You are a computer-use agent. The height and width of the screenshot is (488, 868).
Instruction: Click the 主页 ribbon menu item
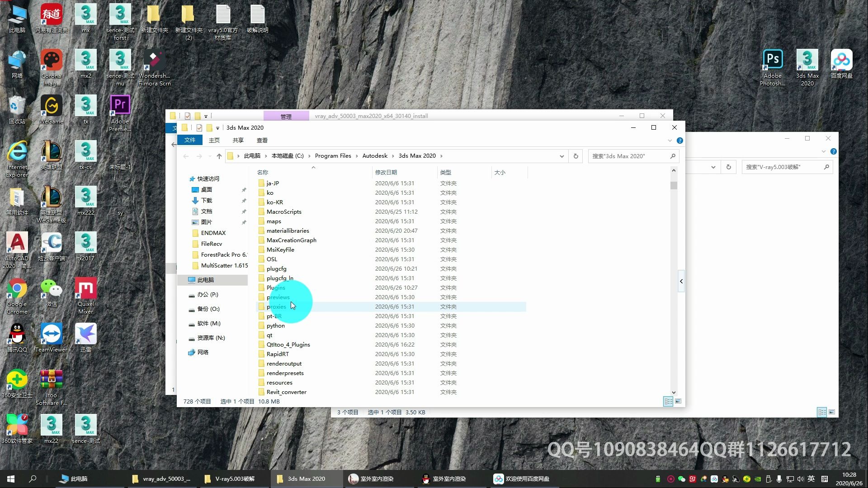[x=214, y=140]
